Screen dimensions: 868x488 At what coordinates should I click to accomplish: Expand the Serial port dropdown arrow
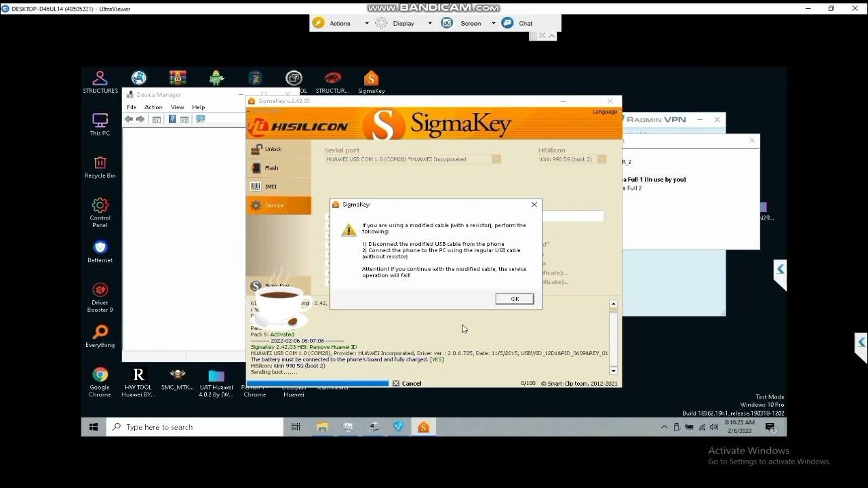496,159
